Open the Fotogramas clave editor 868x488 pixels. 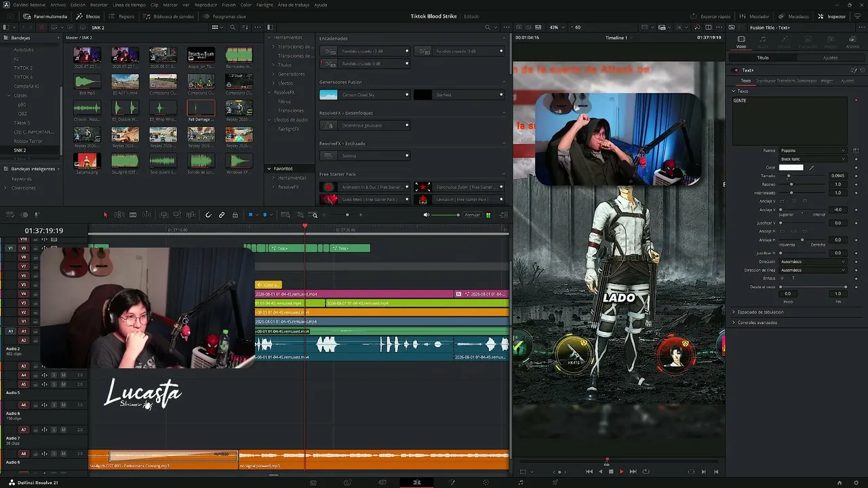(225, 16)
